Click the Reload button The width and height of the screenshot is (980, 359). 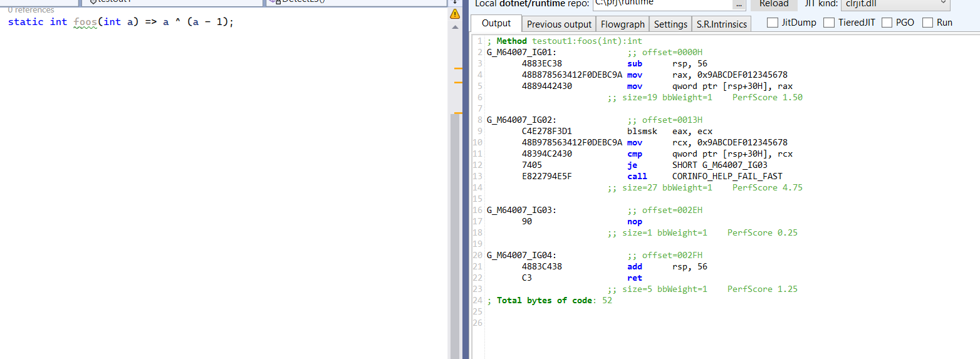[x=774, y=3]
